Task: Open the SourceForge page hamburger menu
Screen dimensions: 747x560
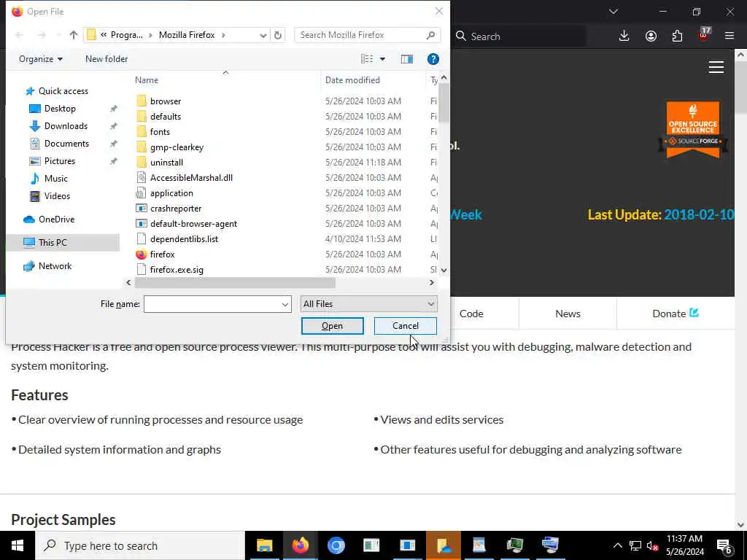Action: click(x=716, y=67)
